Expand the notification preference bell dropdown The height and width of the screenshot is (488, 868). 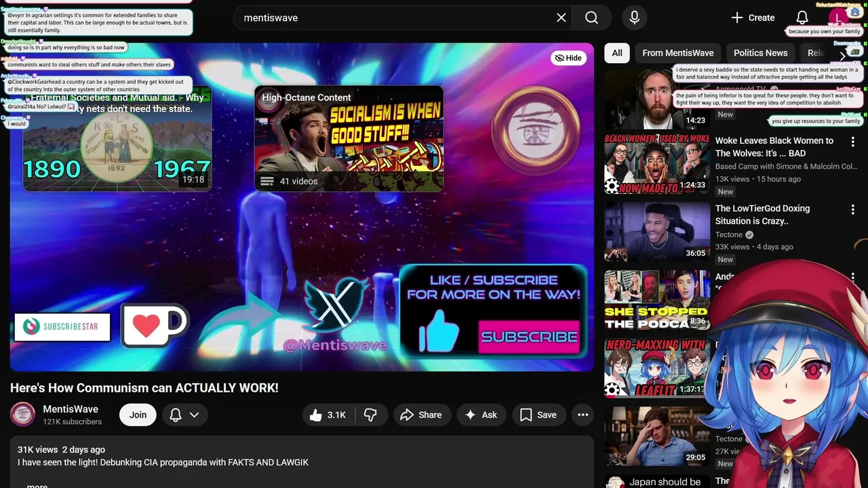184,415
